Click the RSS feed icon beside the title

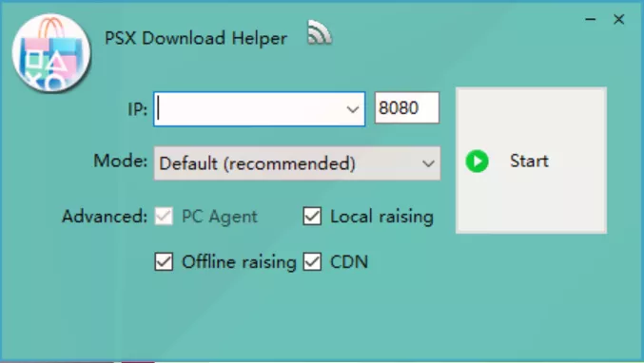(320, 32)
